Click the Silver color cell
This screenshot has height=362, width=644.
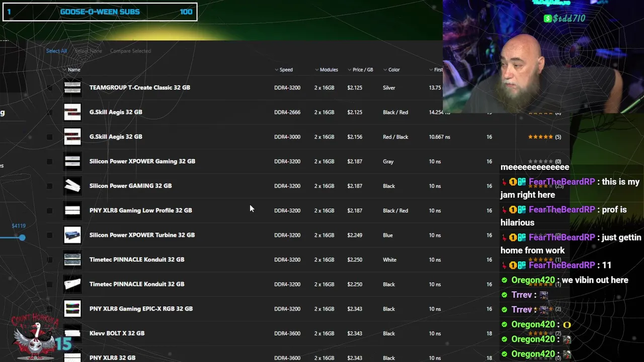click(389, 87)
